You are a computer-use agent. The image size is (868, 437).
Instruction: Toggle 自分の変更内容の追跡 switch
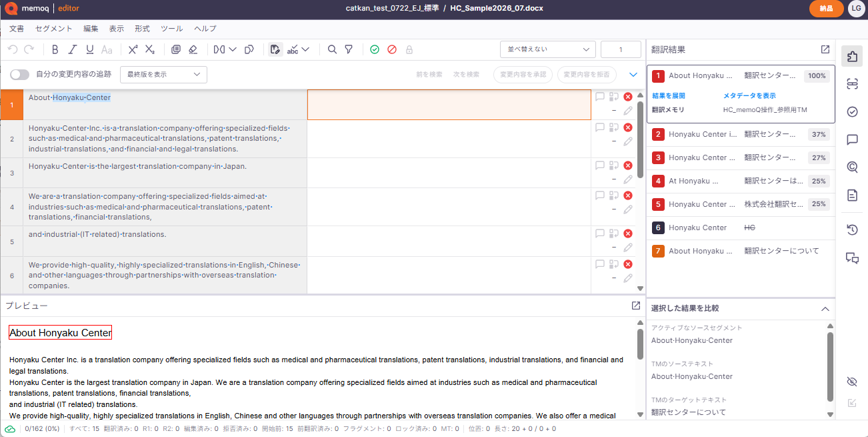(x=19, y=75)
